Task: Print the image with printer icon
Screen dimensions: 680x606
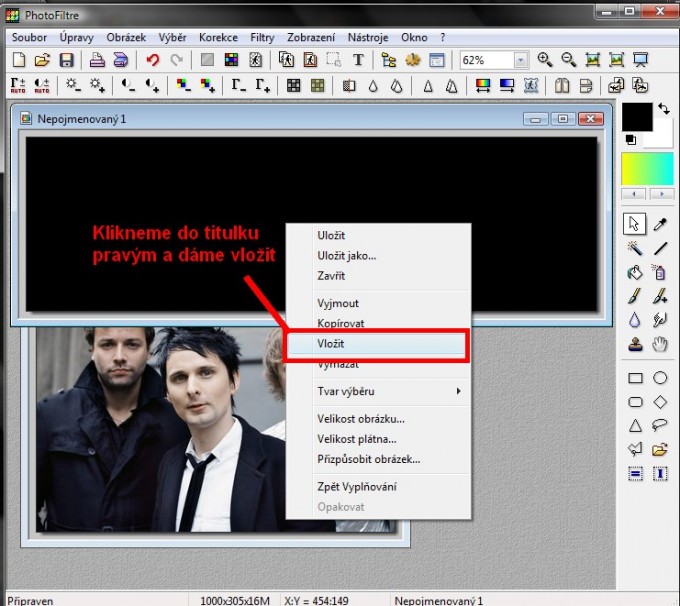Action: [x=97, y=60]
